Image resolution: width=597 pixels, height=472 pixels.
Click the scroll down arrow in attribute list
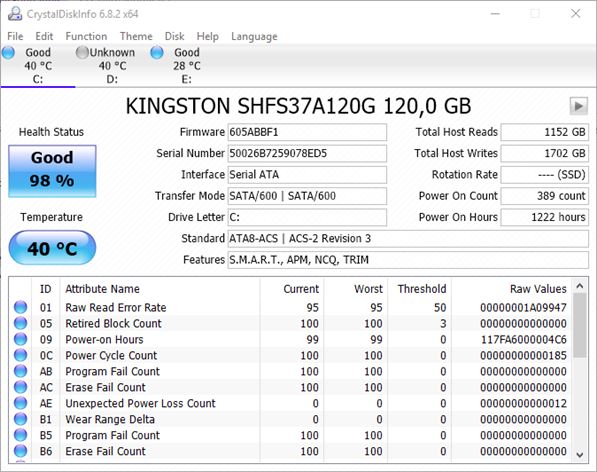point(580,454)
